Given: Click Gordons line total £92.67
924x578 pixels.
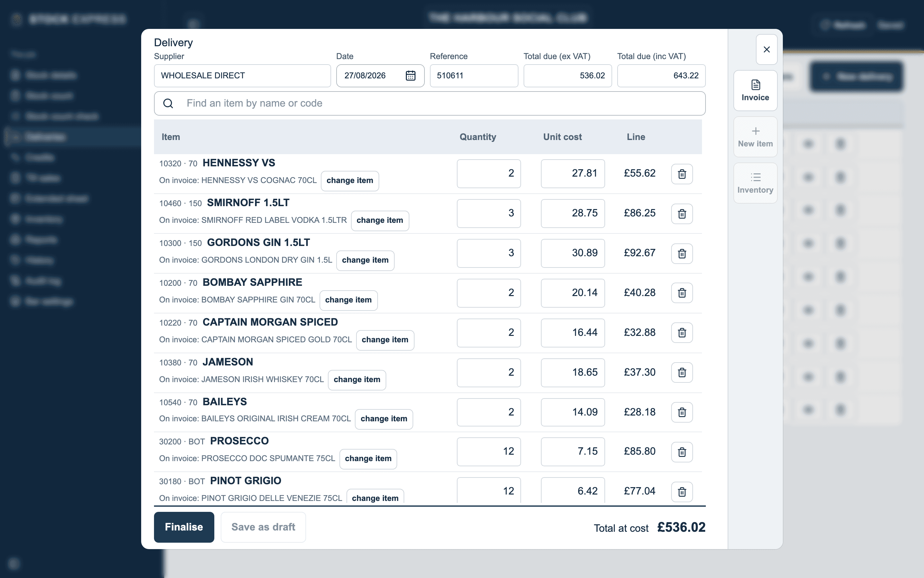Looking at the screenshot, I should point(639,253).
